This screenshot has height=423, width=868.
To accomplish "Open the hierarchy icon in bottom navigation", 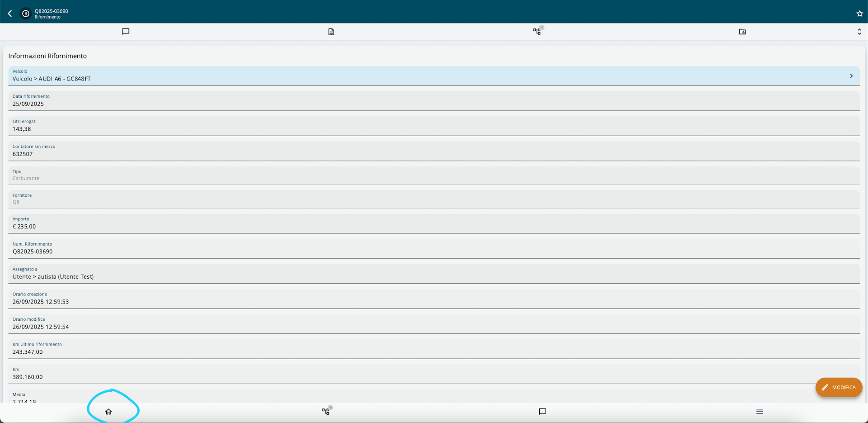I will (326, 412).
